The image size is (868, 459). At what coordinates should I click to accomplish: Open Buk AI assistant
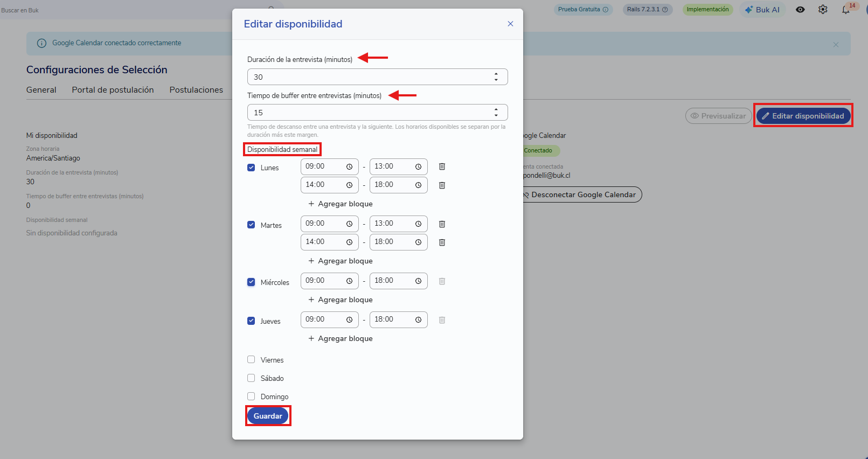pos(762,10)
